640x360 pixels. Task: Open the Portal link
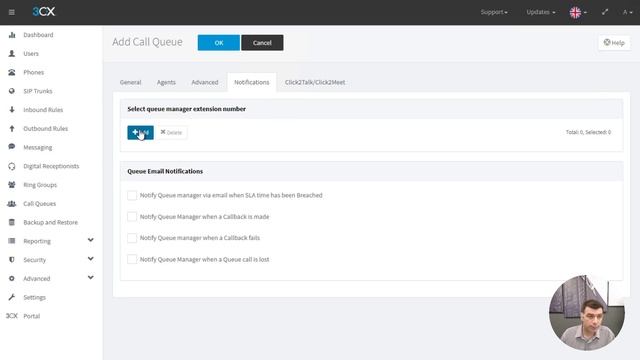(x=31, y=316)
